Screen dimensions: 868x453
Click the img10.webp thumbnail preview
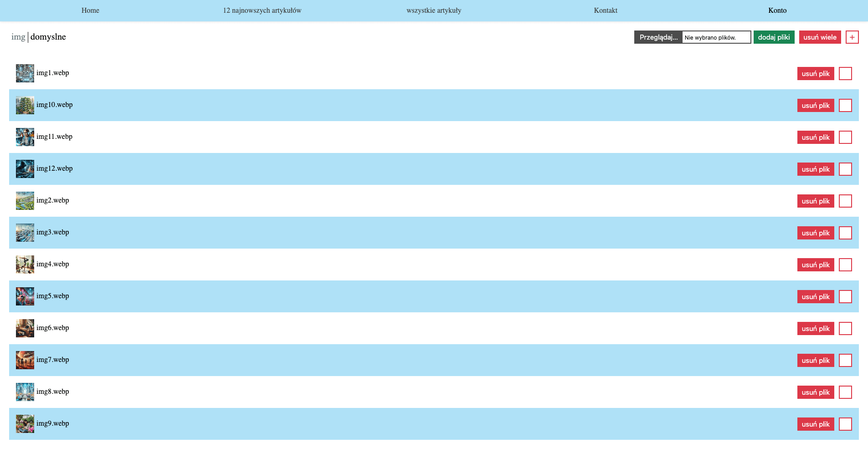click(25, 105)
